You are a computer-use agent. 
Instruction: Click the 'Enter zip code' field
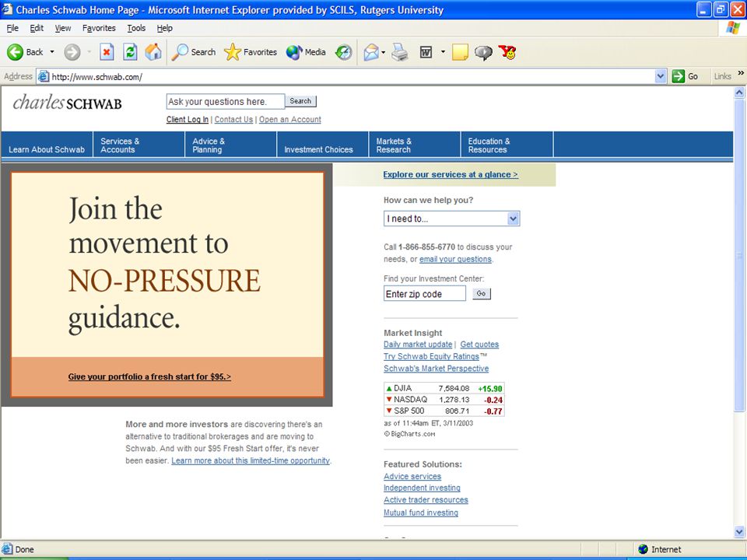coord(425,294)
